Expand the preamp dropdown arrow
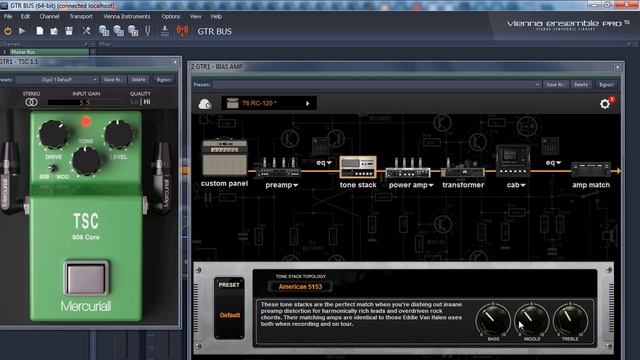 coord(296,185)
